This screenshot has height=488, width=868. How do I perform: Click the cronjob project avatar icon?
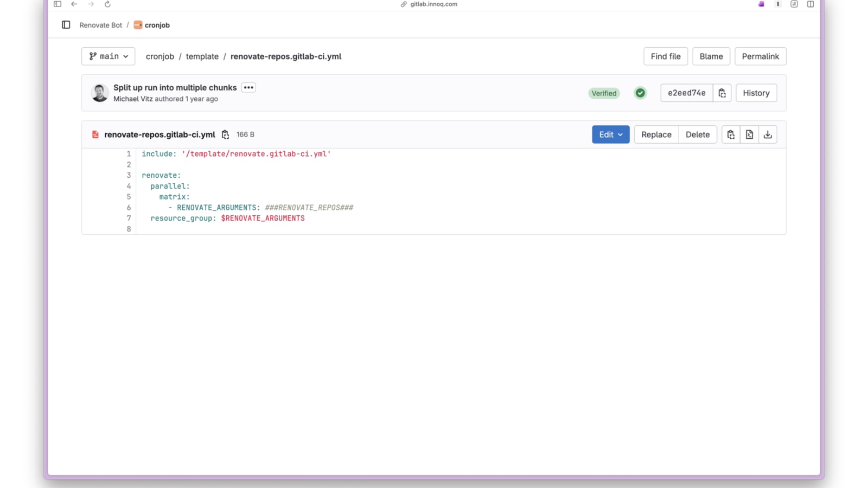click(x=138, y=25)
